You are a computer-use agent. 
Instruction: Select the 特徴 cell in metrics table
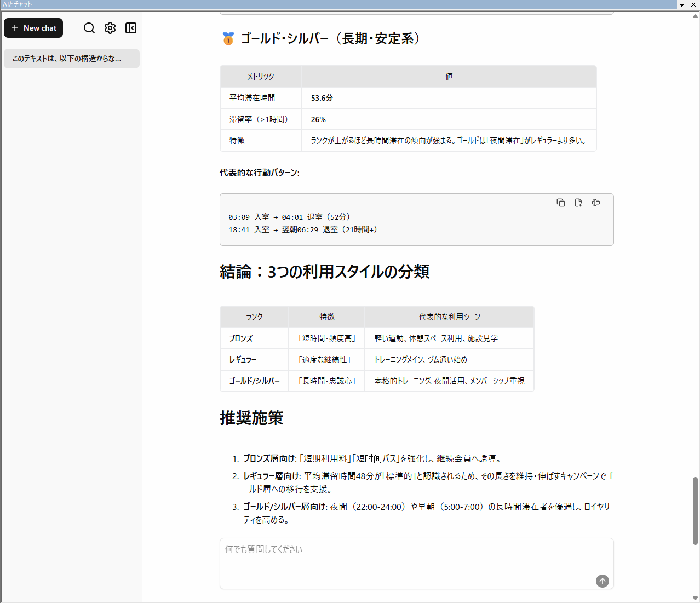pos(261,141)
